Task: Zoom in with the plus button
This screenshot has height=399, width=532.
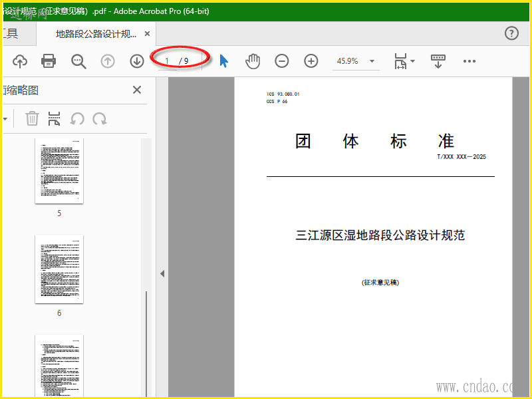Action: pos(311,61)
